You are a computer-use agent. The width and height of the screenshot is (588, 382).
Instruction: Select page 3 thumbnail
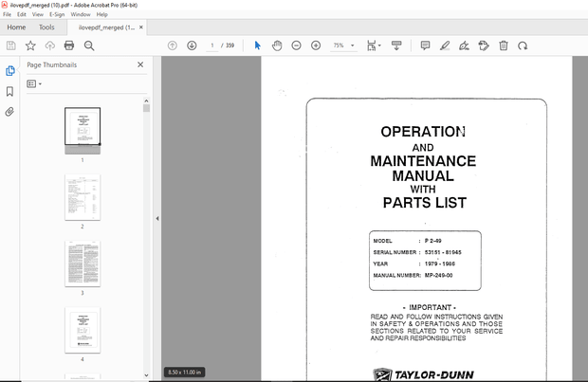click(x=83, y=264)
